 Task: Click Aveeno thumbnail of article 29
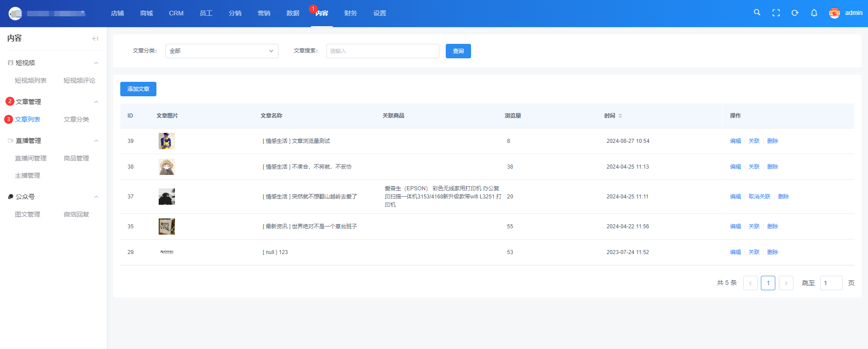(x=167, y=252)
